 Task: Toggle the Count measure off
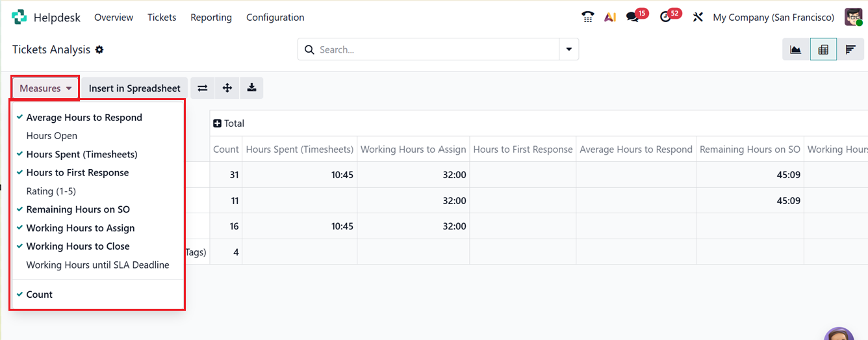(39, 294)
